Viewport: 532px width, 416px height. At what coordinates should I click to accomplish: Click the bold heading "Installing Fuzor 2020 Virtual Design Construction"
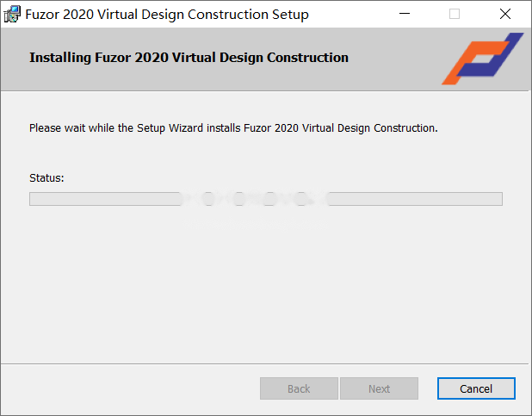click(189, 58)
